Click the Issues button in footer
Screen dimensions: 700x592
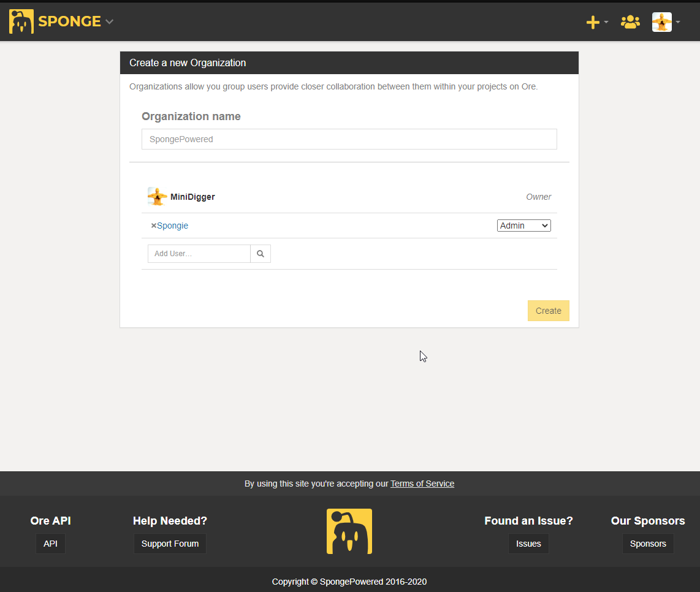[528, 544]
